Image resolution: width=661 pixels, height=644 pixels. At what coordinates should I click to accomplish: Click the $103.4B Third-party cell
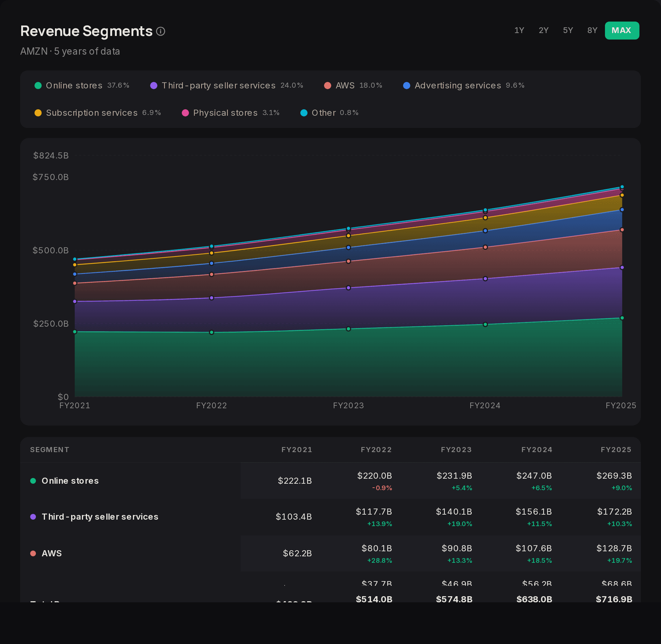[294, 517]
